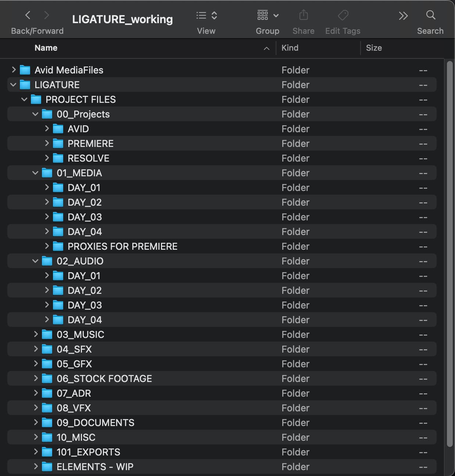
Task: Select the PROXIES FOR PREMIERE folder icon
Action: pos(58,246)
